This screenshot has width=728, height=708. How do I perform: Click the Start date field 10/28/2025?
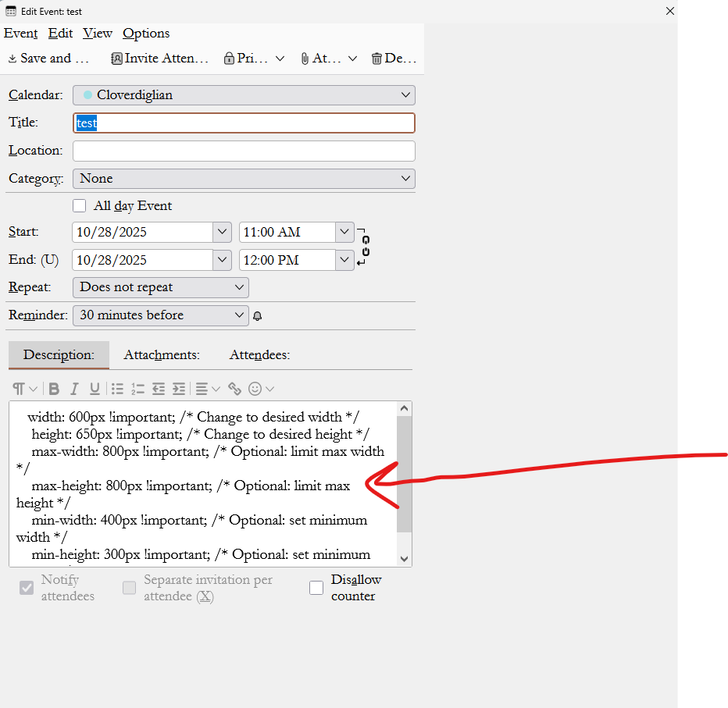pos(142,232)
